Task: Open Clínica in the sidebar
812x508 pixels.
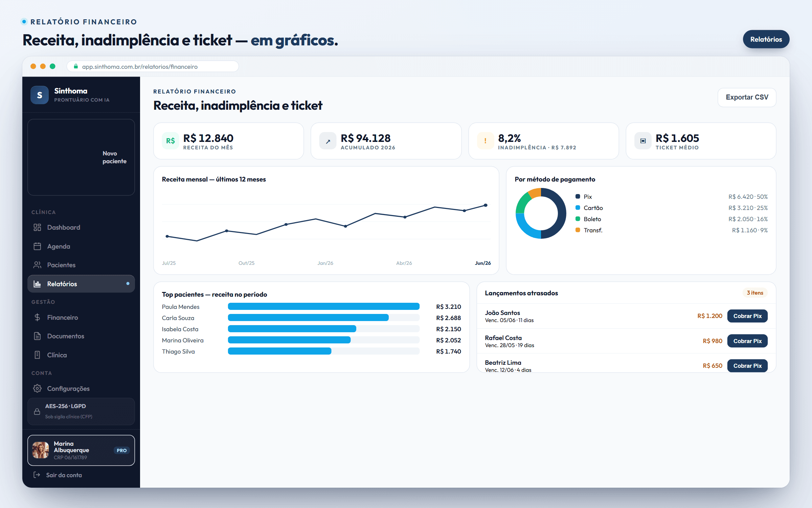Action: (81, 355)
